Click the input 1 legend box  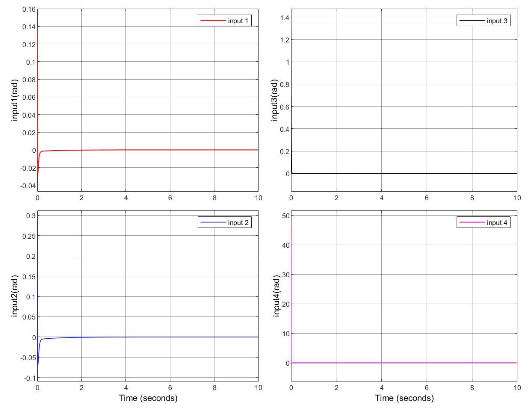pyautogui.click(x=224, y=21)
